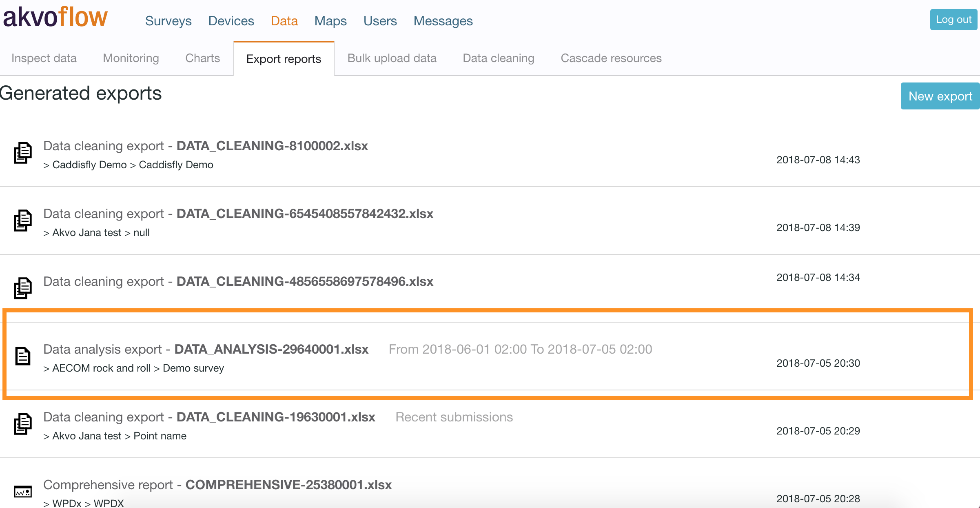The image size is (980, 508).
Task: Switch to the Charts tab
Action: [x=202, y=58]
